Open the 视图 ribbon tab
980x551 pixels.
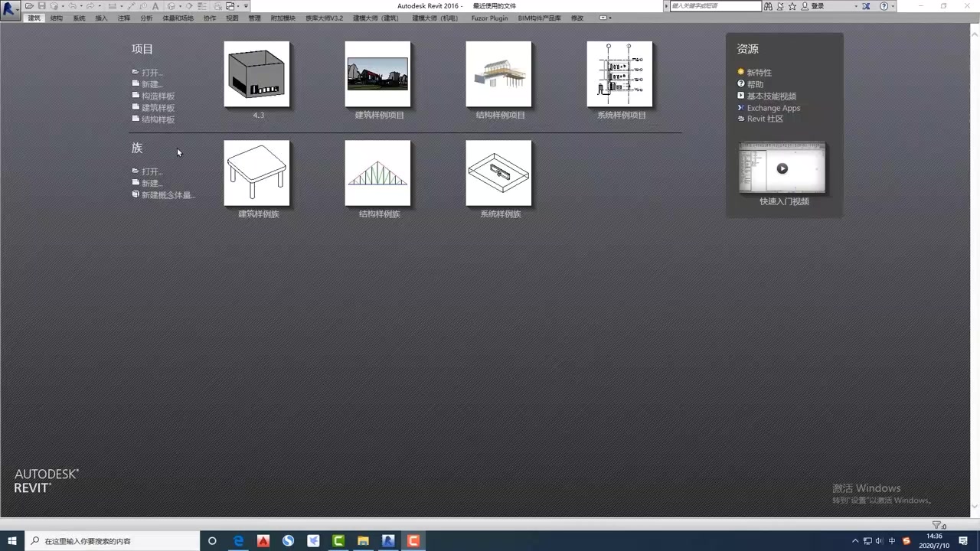pos(232,18)
